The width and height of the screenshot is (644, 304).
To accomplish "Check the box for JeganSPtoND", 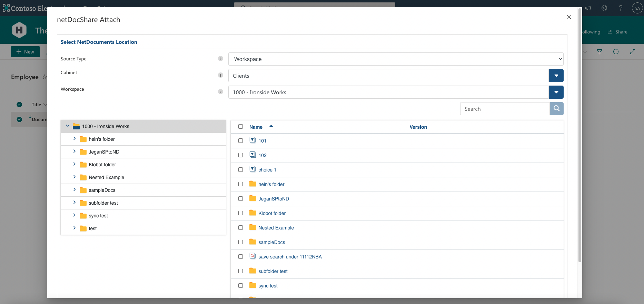I will pyautogui.click(x=240, y=199).
